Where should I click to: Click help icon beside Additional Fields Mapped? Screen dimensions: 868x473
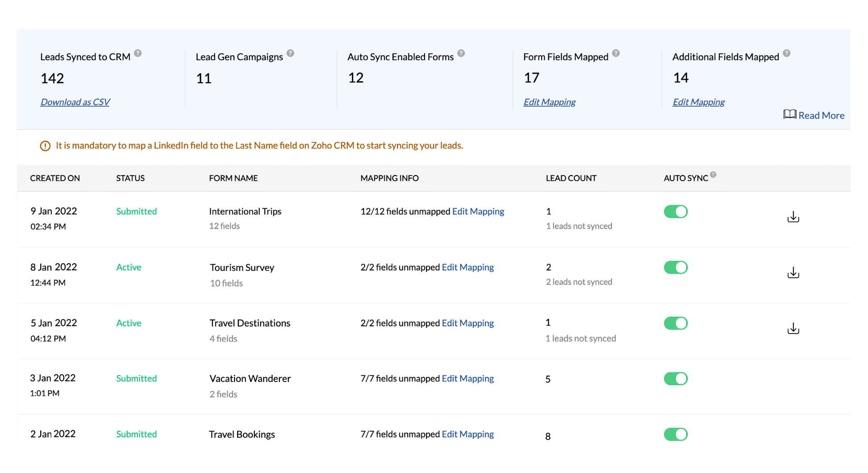[787, 53]
